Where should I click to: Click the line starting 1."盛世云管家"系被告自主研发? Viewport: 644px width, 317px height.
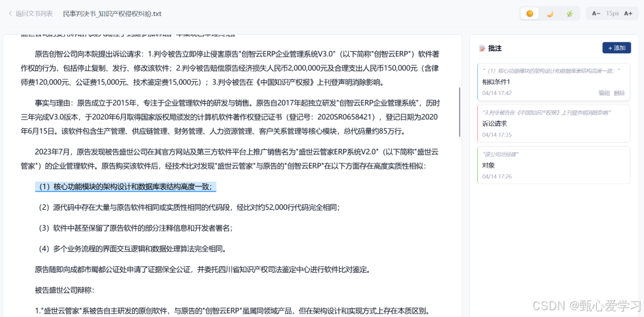point(233,311)
